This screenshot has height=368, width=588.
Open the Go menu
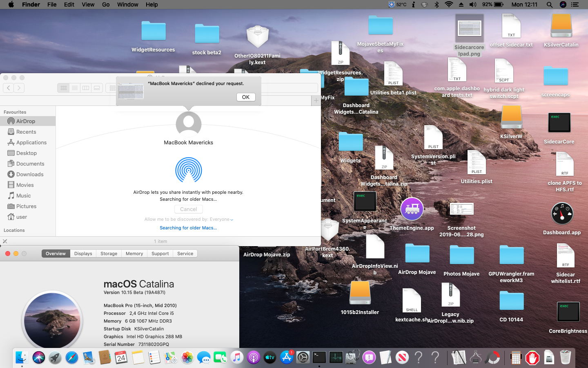coord(106,4)
